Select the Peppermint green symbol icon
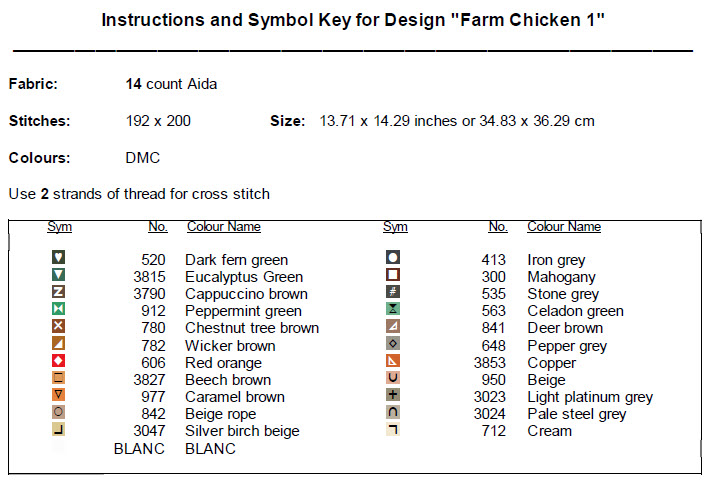 tap(59, 309)
